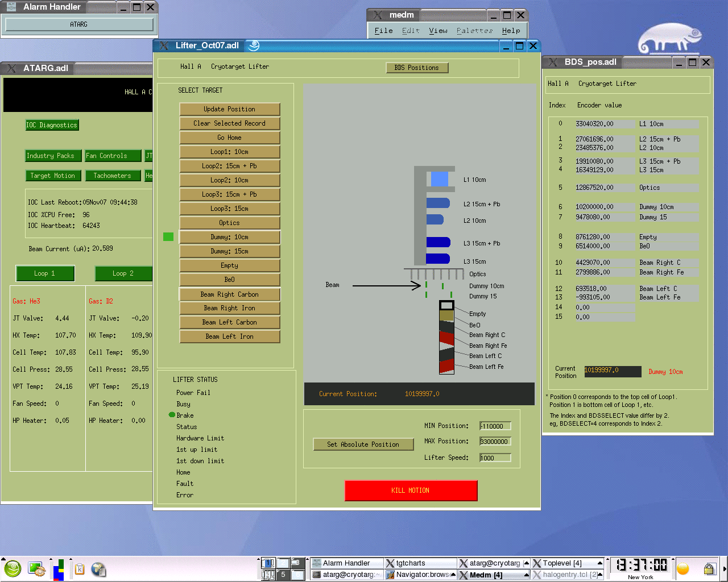Open the File menu in medm
The width and height of the screenshot is (728, 582).
coord(383,31)
